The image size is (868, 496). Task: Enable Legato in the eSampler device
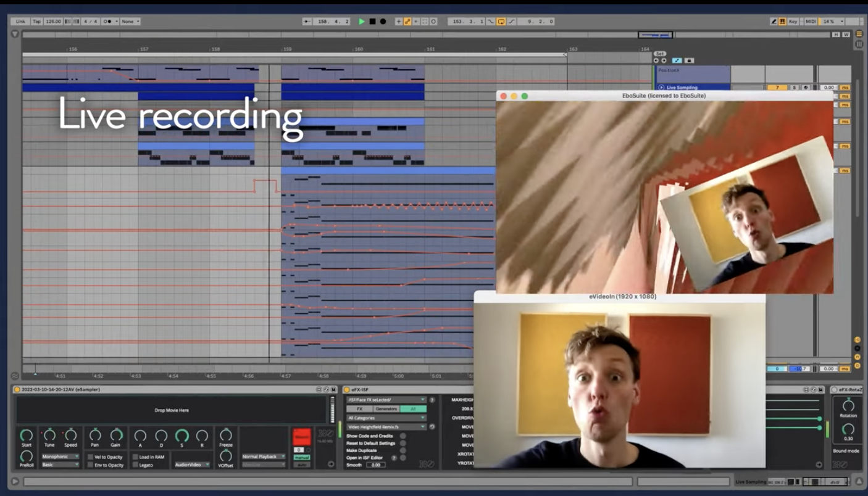click(136, 465)
